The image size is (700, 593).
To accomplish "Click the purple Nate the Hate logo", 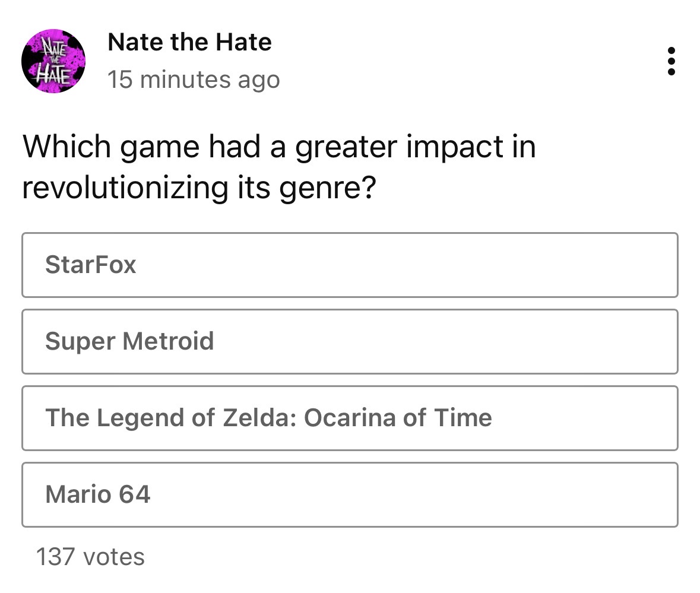I will click(x=53, y=61).
